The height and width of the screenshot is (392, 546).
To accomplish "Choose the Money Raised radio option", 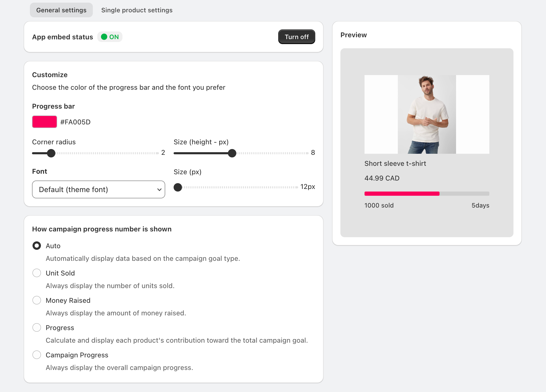I will [37, 300].
